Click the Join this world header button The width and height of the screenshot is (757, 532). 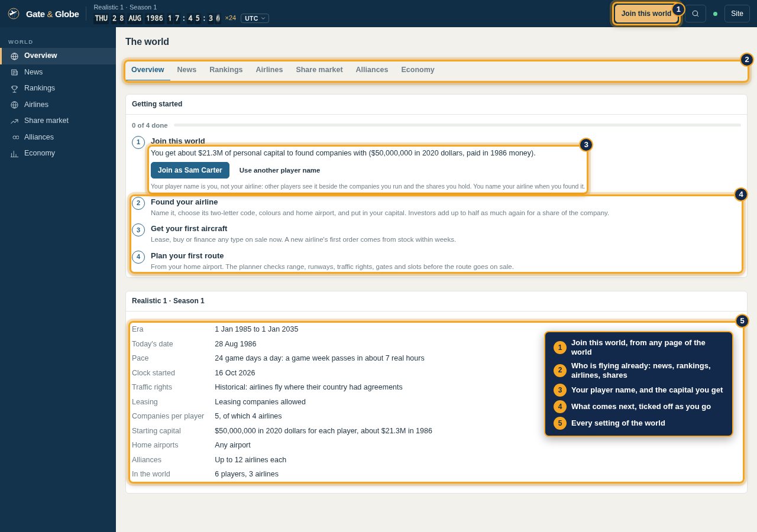tap(646, 14)
